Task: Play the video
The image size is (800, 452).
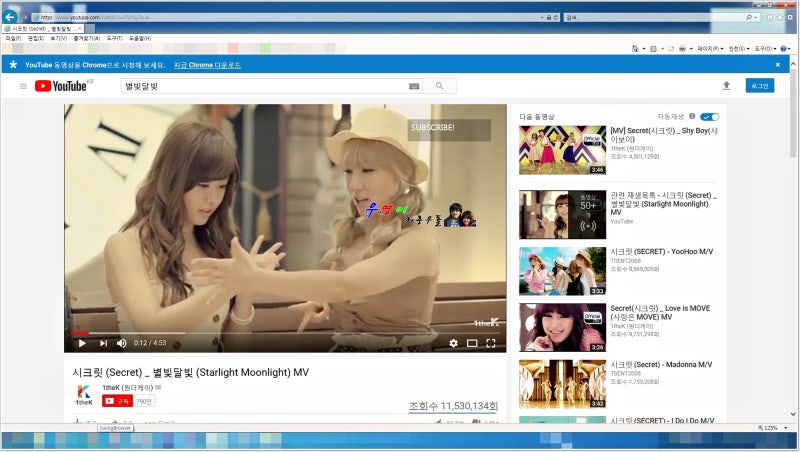Action: click(x=82, y=343)
